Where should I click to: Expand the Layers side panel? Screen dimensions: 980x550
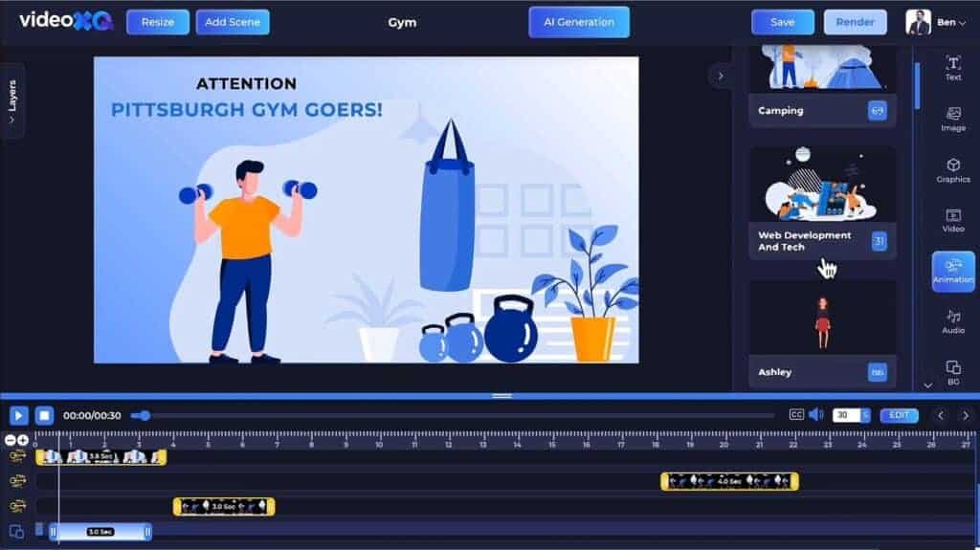(11, 100)
